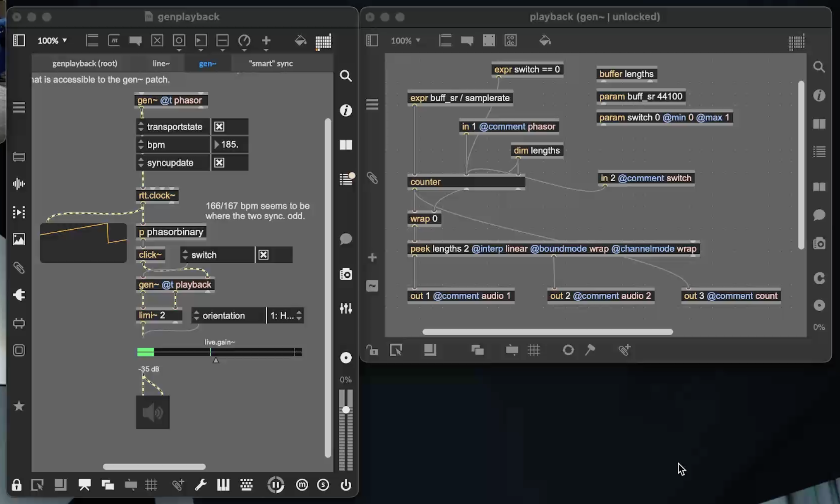Open the 100% zoom dropdown in playback window
Viewport: 840px width, 504px height.
pyautogui.click(x=406, y=41)
